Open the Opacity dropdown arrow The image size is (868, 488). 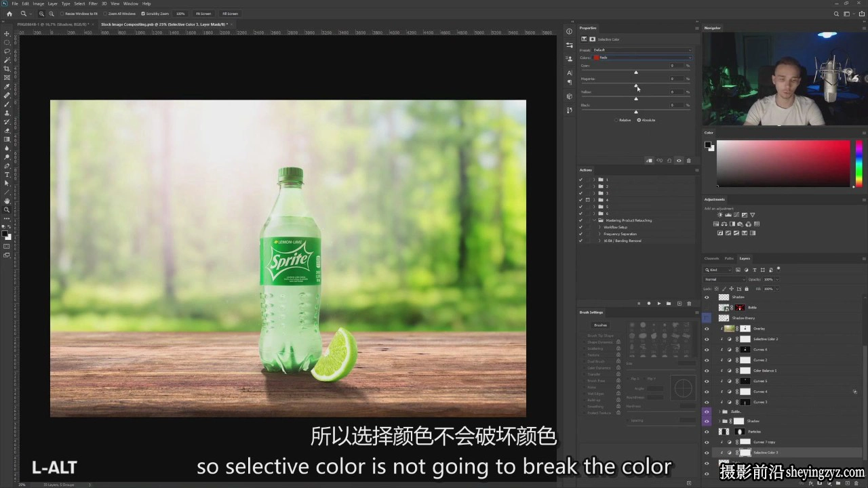click(776, 279)
